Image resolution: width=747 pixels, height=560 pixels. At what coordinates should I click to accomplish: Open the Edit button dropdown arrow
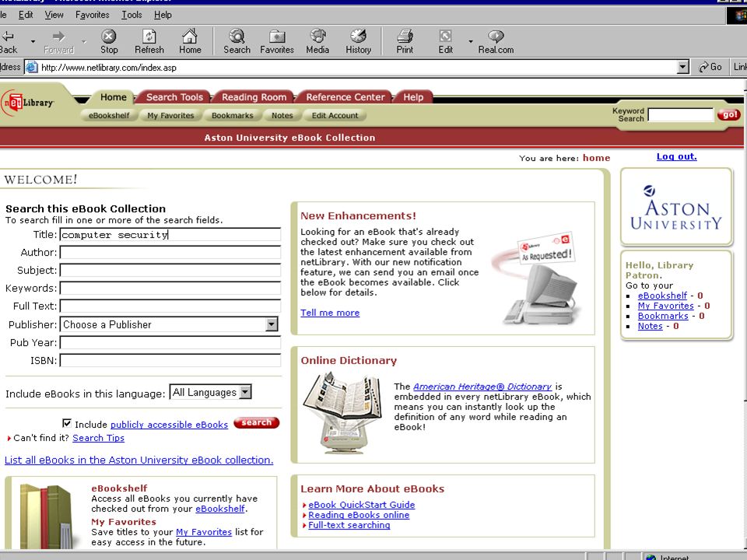[x=470, y=41]
